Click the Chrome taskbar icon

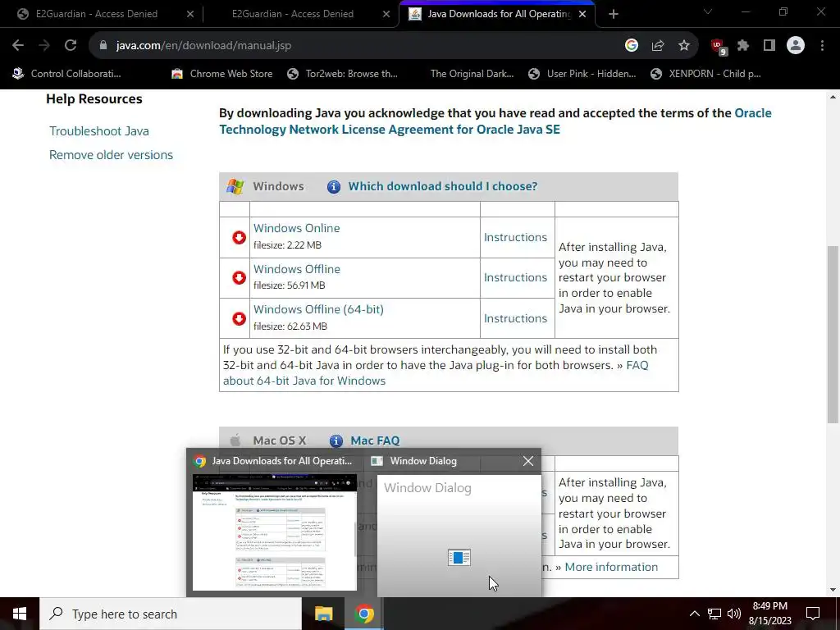364,614
